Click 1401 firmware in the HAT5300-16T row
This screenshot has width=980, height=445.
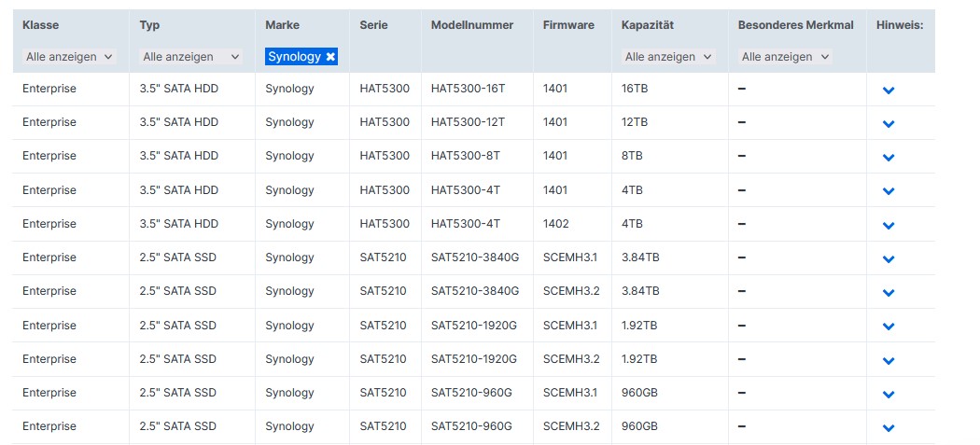[x=555, y=89]
